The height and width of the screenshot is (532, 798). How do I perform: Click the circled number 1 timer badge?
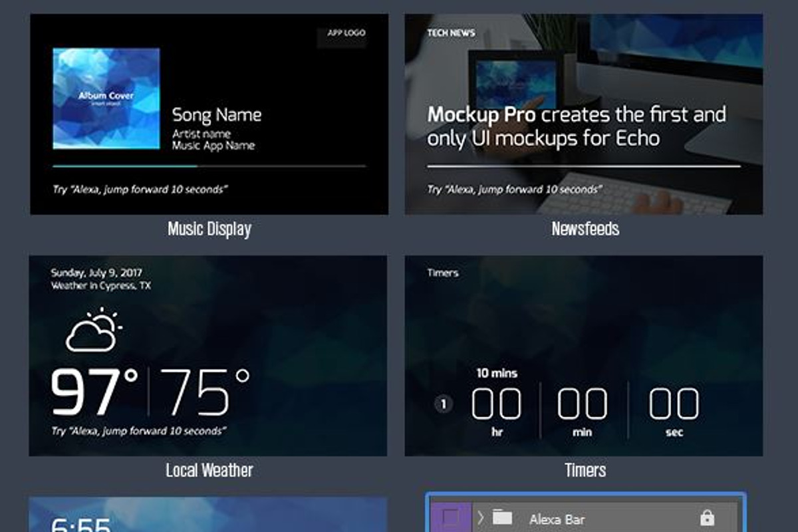(444, 404)
